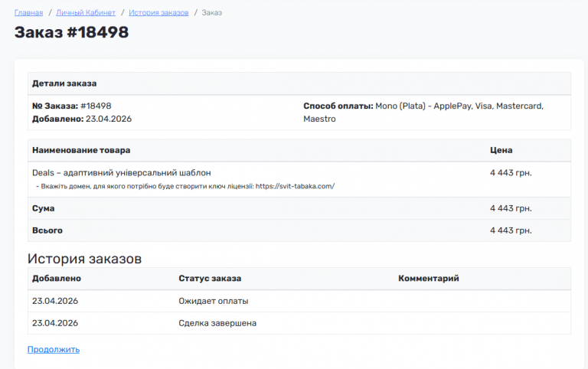This screenshot has width=588, height=369.
Task: Click the Сума value 4 443 грн.
Action: tap(511, 208)
